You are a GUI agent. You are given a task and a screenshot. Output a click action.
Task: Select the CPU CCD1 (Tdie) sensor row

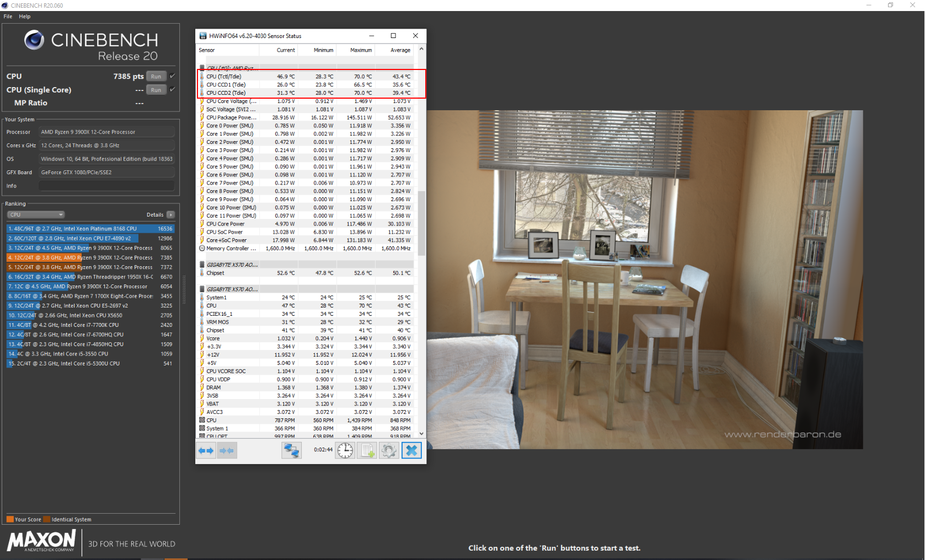tap(306, 85)
